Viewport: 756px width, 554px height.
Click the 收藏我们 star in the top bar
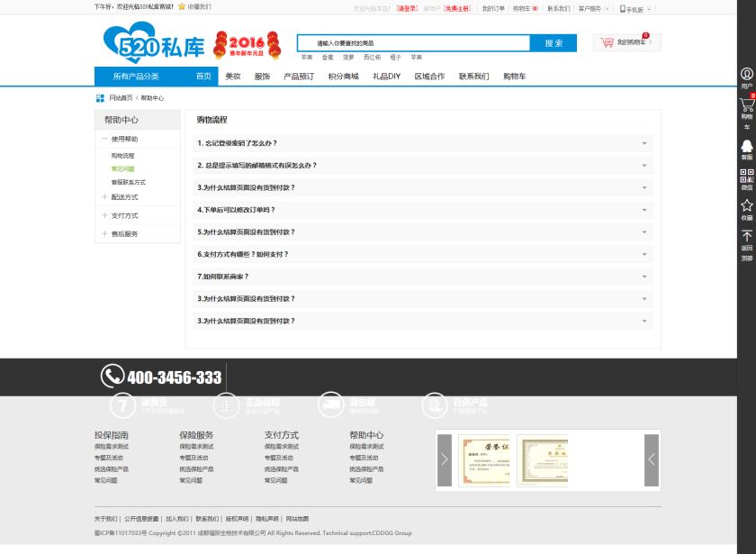182,7
